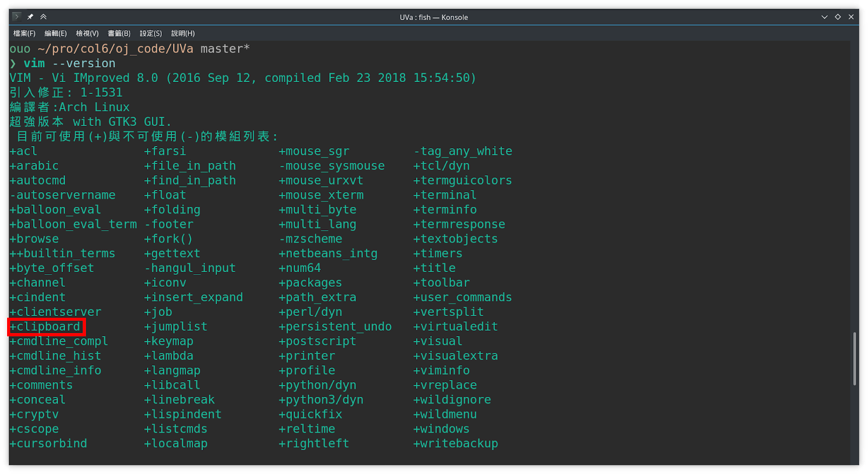Click the "vim --version" command text
The image size is (868, 474).
(x=69, y=64)
